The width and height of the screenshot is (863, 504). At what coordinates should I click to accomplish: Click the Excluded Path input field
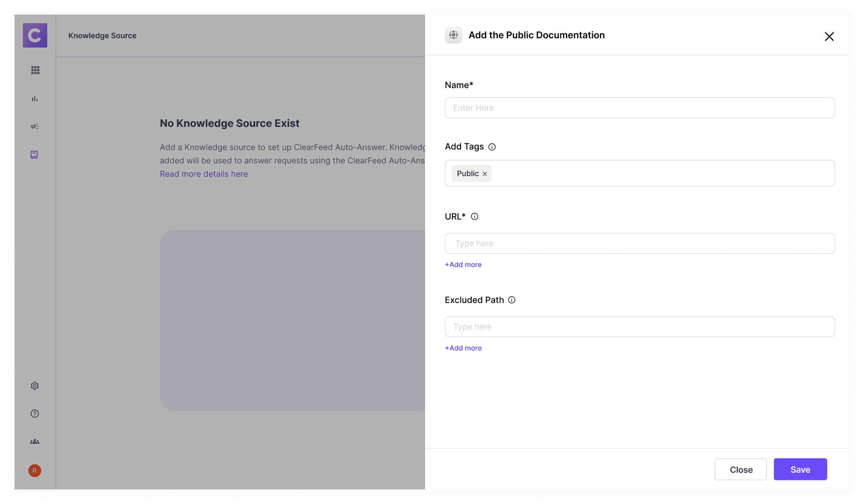[x=639, y=327]
